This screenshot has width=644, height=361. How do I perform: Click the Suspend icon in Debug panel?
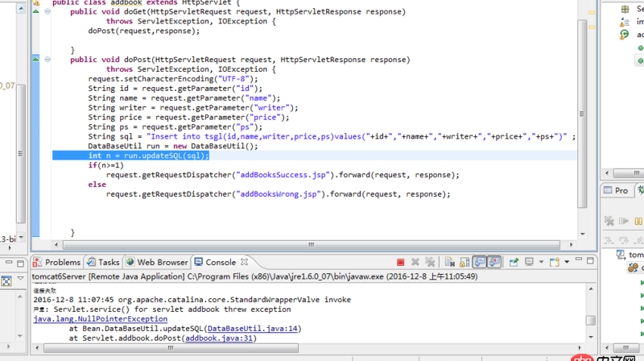point(638,221)
